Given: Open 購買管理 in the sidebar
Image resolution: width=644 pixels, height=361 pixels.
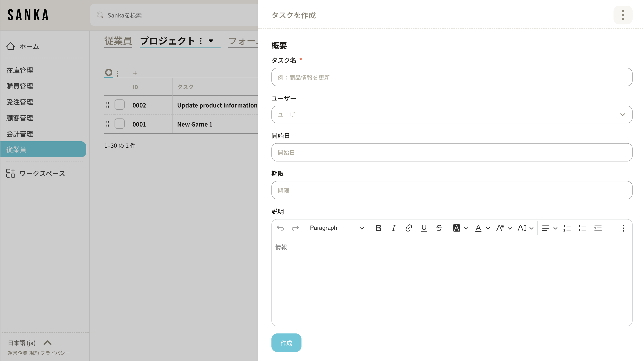Looking at the screenshot, I should 20,86.
